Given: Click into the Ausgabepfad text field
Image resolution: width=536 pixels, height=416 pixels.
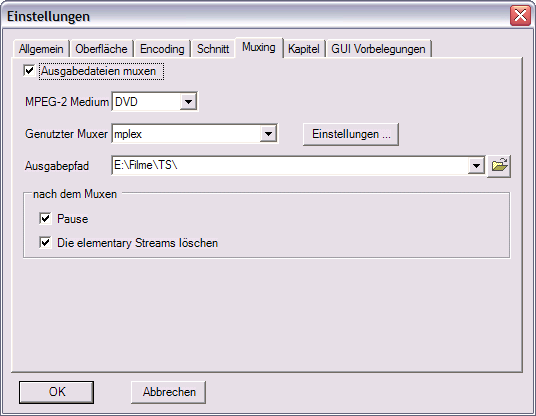Looking at the screenshot, I should [x=290, y=166].
